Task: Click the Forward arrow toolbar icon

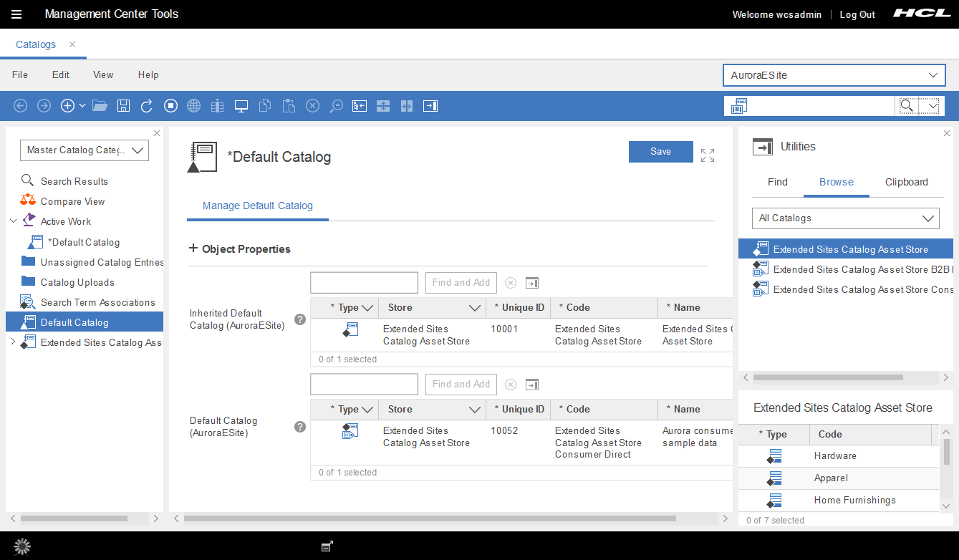Action: pos(44,106)
